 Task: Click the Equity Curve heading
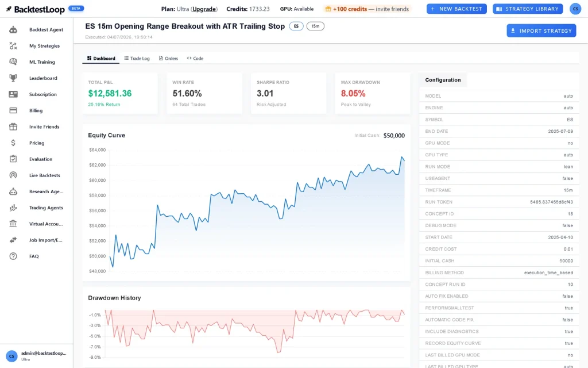tap(106, 135)
